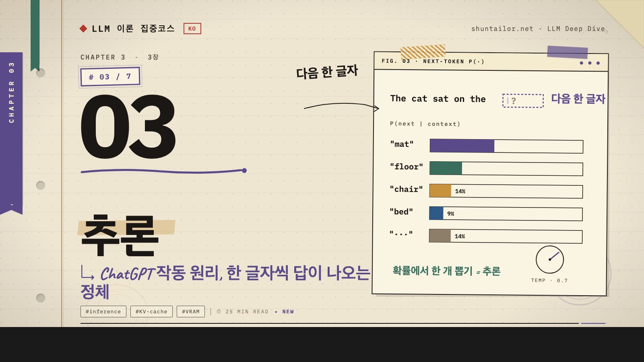The height and width of the screenshot is (362, 644).
Task: Click the LLM 이론 집중코스 course title
Action: point(133,29)
